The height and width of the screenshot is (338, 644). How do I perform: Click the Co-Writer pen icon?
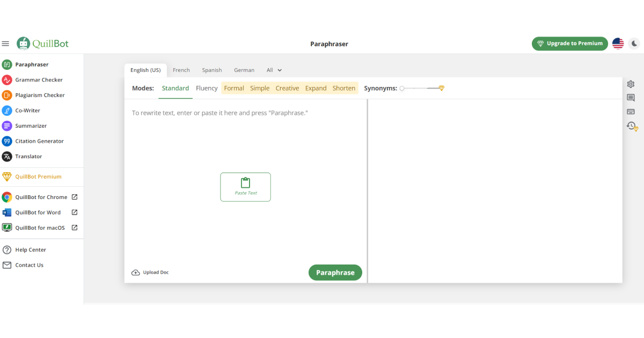tap(6, 111)
